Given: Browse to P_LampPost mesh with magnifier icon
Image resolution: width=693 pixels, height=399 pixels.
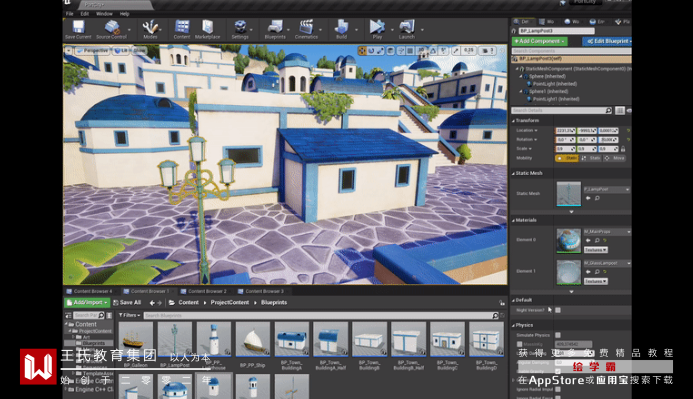Looking at the screenshot, I should pyautogui.click(x=597, y=198).
